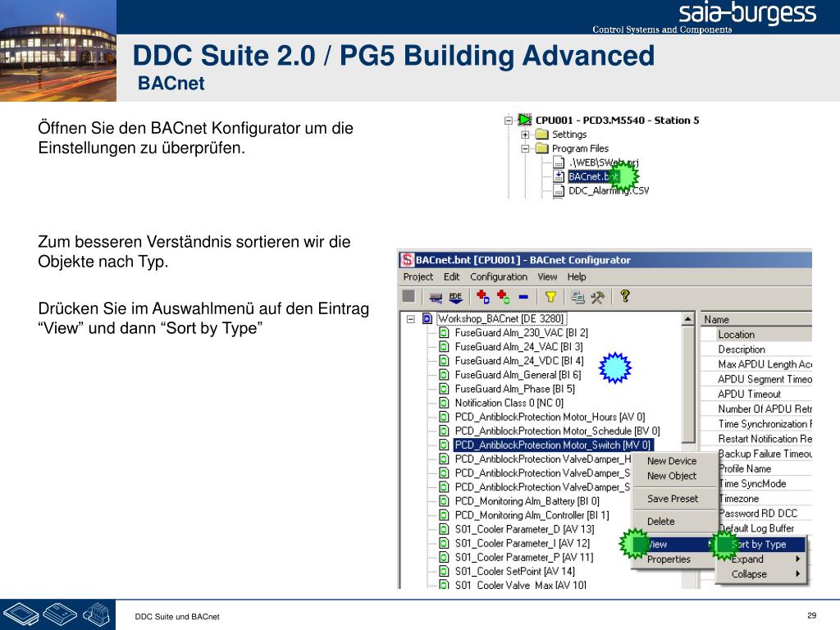Click the EDE download arrow icon
840x630 pixels.
[455, 297]
